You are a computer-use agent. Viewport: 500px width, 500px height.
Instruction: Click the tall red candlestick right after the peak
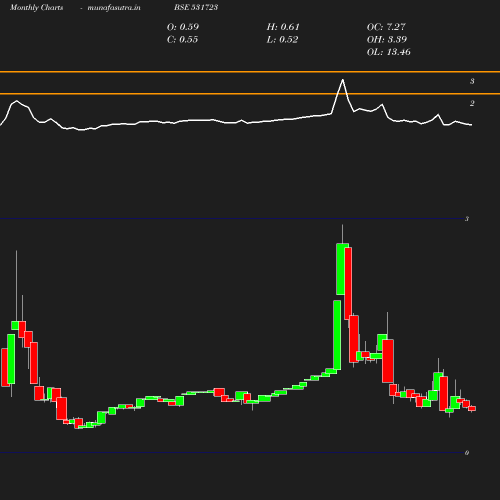348,283
